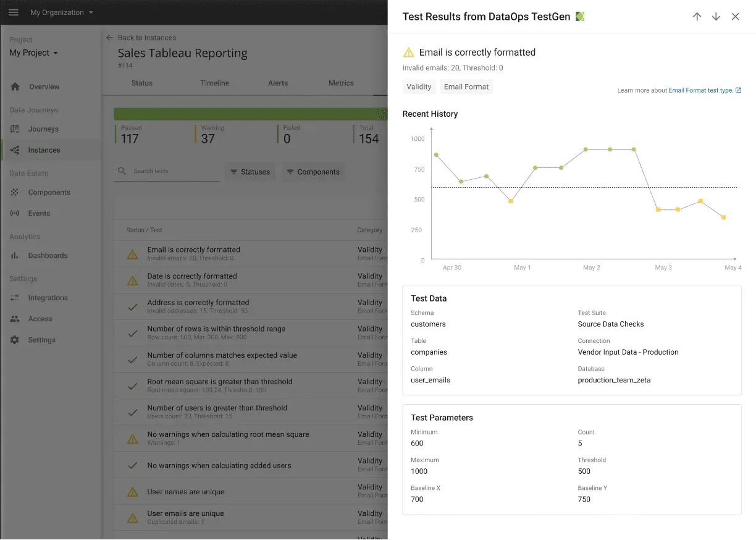Image resolution: width=756 pixels, height=540 pixels.
Task: Switch to the Alerts tab
Action: (278, 83)
